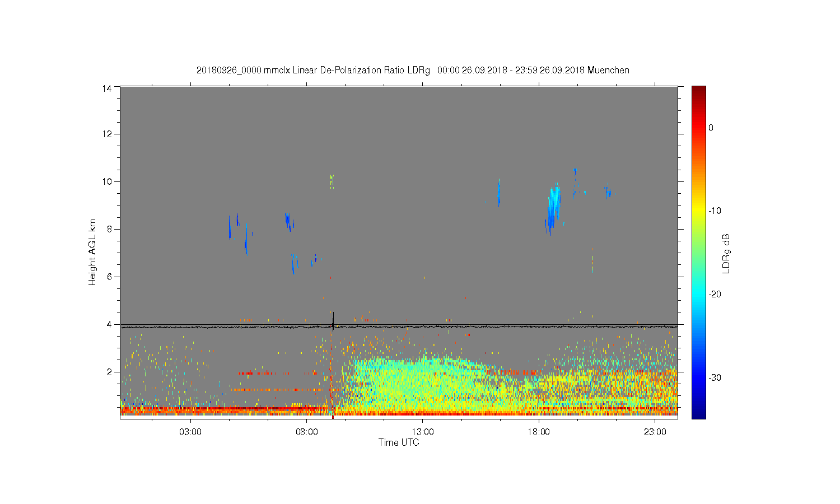
Task: Click the '03:00' time tick label
Action: click(x=190, y=432)
